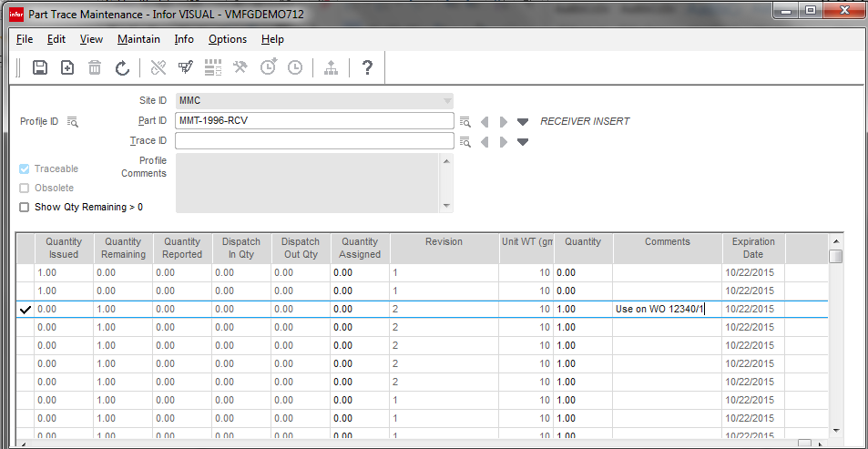Open the Maintain menu

pos(139,39)
